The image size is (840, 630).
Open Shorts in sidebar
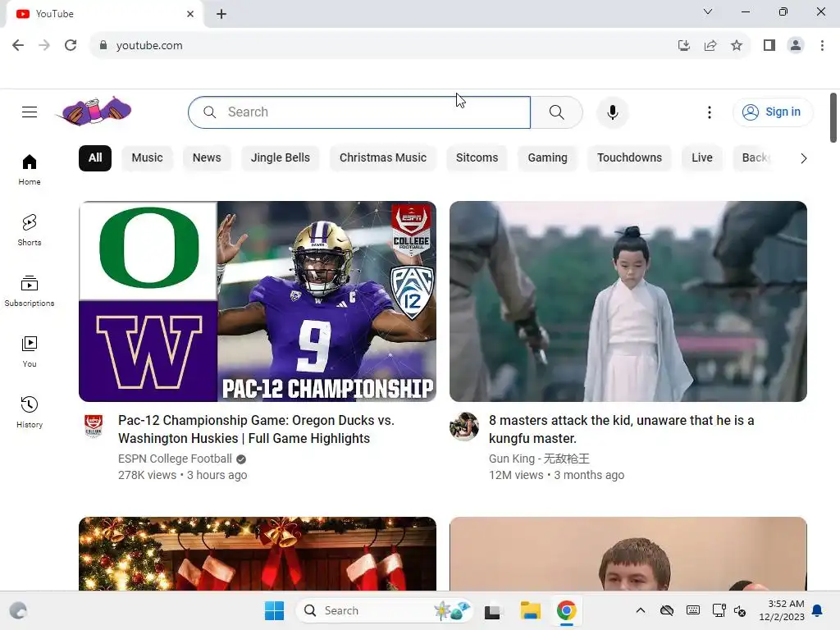30,230
